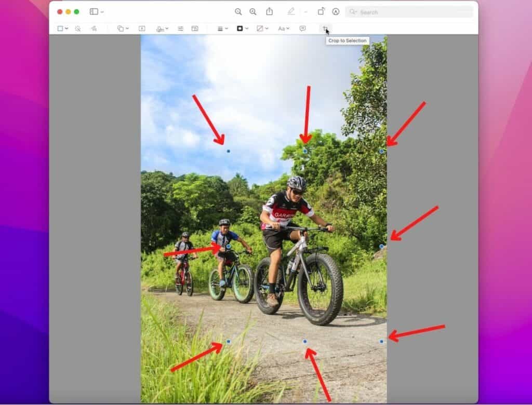
Task: Choose the Sketch drawing tool
Action: click(x=94, y=29)
